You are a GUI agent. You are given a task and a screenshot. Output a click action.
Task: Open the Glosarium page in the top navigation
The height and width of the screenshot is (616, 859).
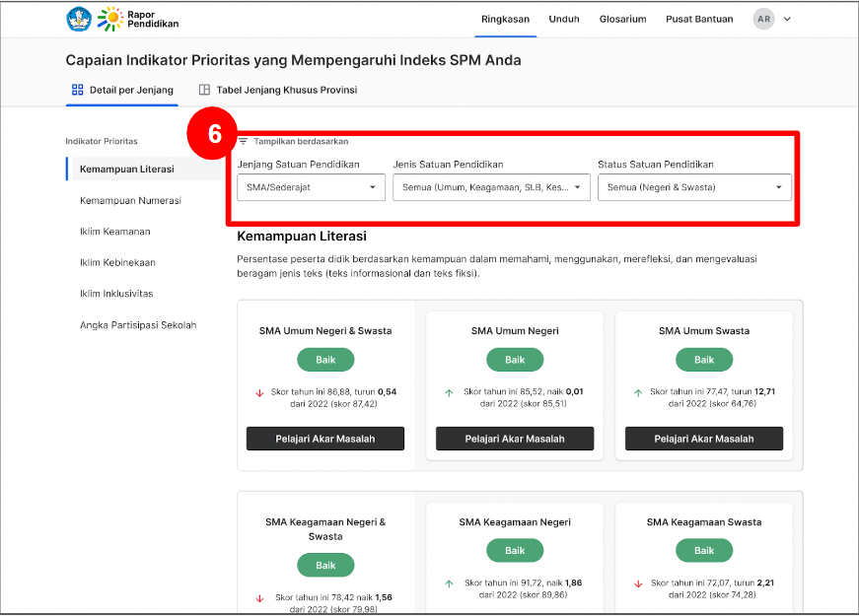tap(622, 19)
